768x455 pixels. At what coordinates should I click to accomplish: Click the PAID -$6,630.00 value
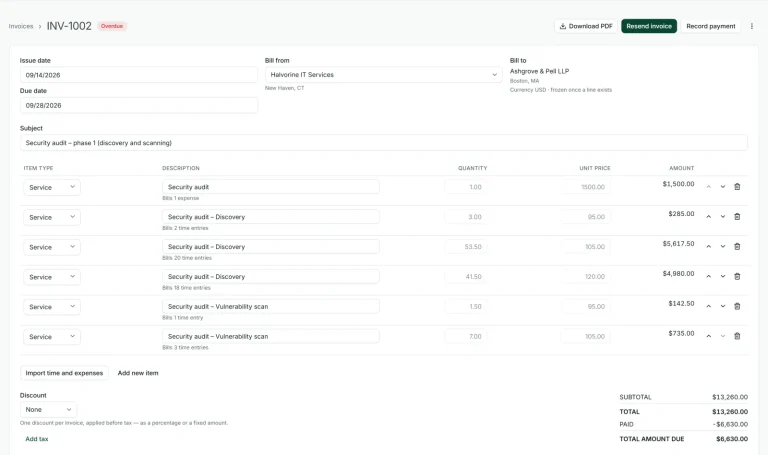(730, 424)
